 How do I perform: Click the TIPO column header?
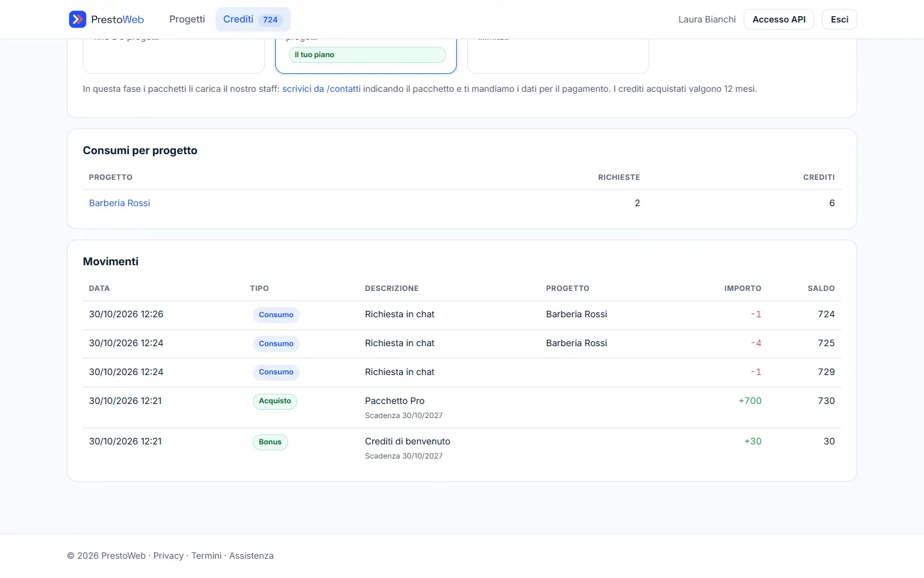(259, 288)
